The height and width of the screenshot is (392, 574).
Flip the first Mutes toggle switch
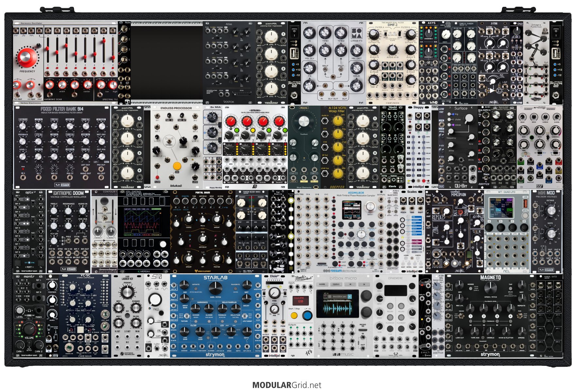(x=124, y=30)
